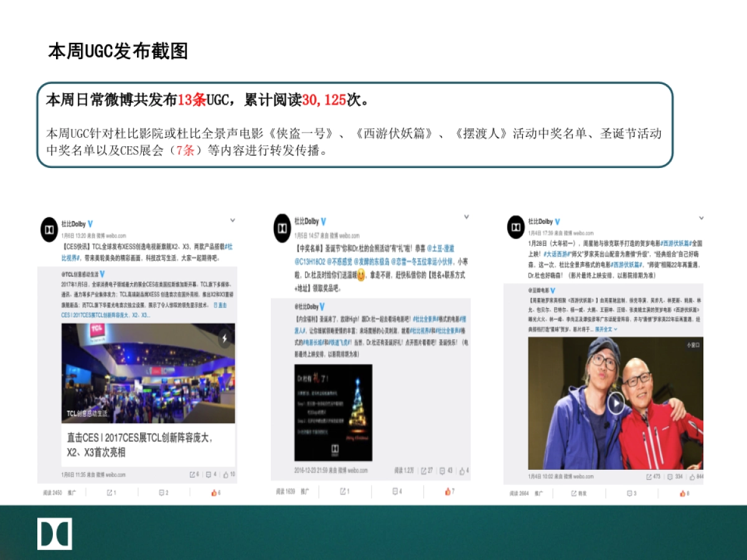This screenshot has height=560, width=747.
Task: Toggle the like showing 6 on the TCL CES post
Action: point(215,493)
